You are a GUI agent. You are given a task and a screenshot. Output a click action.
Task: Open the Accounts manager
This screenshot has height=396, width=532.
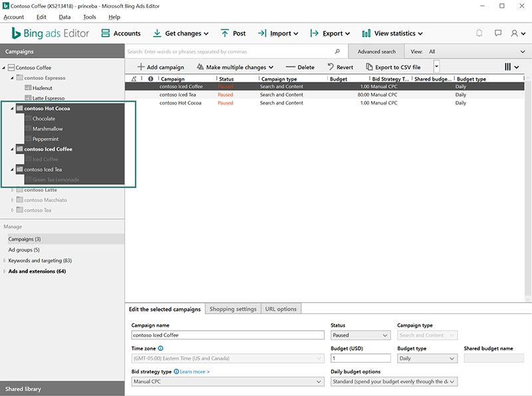[x=121, y=33]
